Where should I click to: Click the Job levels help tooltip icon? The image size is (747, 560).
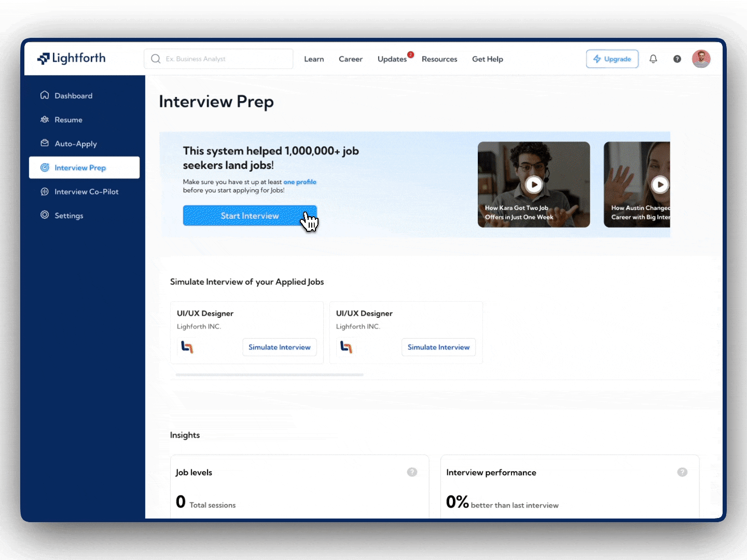point(412,472)
